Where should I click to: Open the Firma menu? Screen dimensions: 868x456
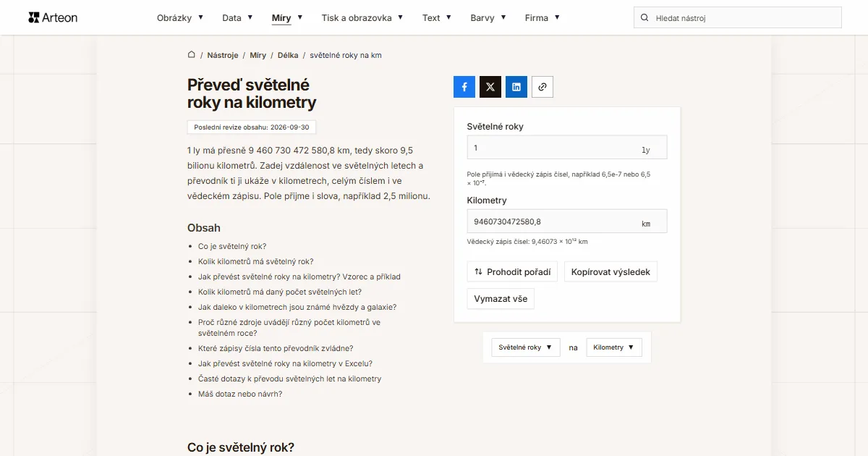(x=542, y=18)
